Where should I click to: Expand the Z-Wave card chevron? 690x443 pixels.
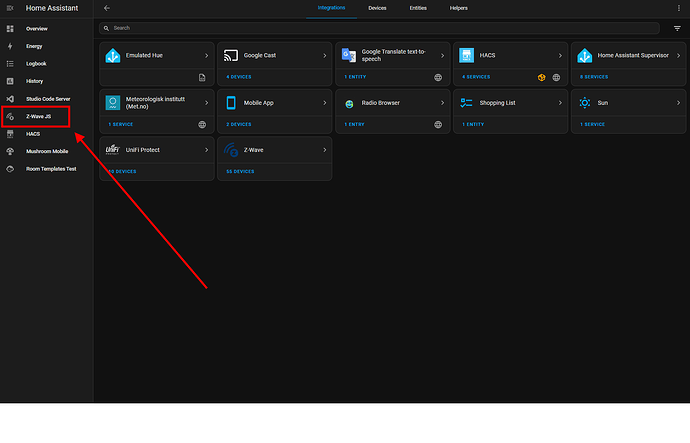pyautogui.click(x=324, y=150)
